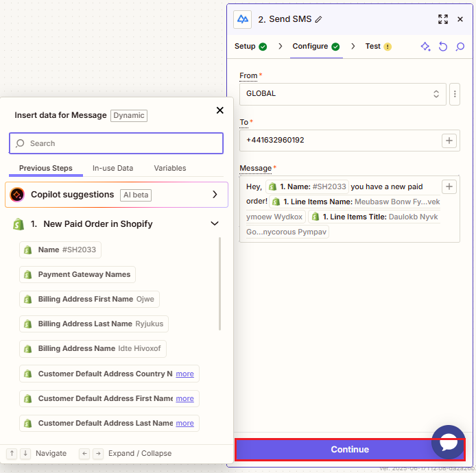This screenshot has height=473, width=476.
Task: Expand Copilot suggestions chevron
Action: click(215, 195)
